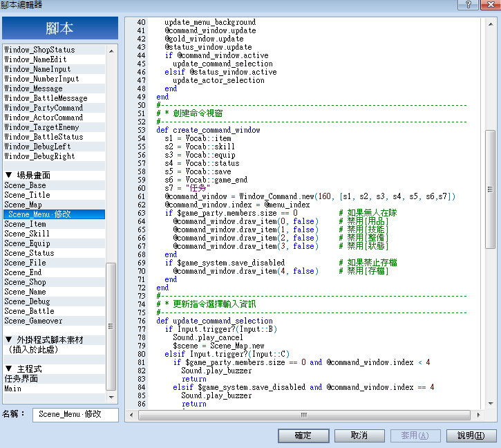501x448 pixels.
Task: Open Scene_Battle script
Action: pos(55,311)
